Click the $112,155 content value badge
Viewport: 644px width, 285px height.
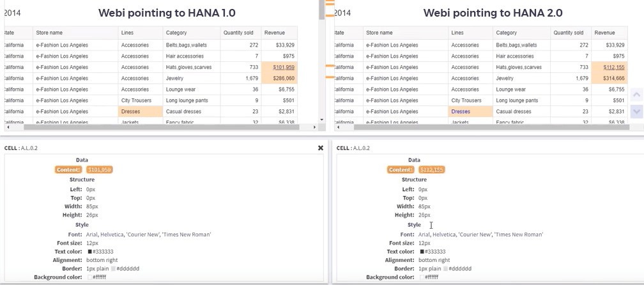[x=432, y=169]
